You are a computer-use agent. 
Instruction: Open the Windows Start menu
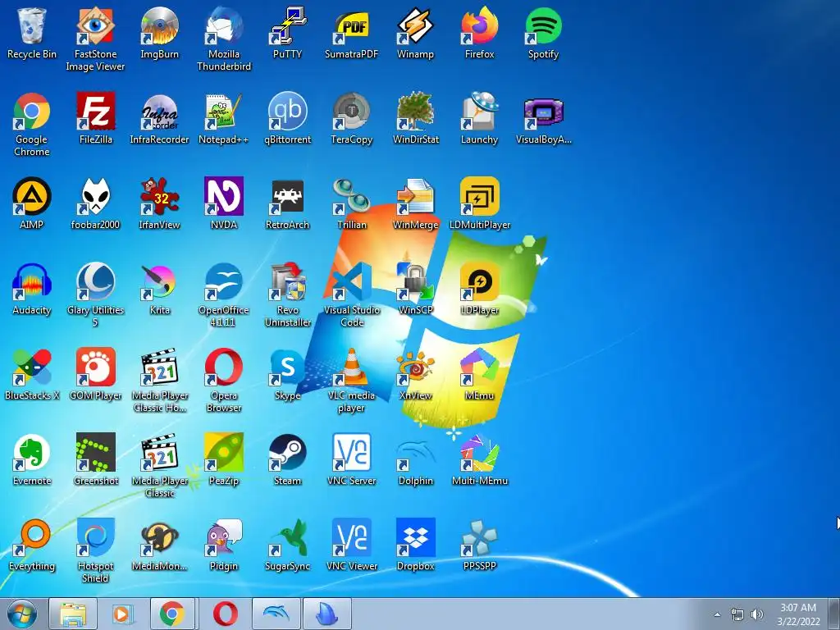pos(22,614)
